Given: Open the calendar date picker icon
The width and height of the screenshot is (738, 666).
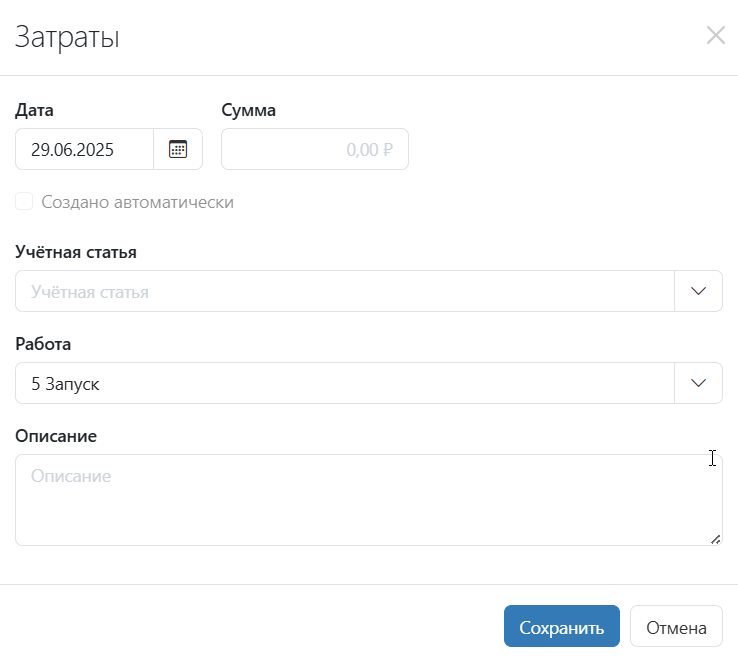Looking at the screenshot, I should click(178, 149).
